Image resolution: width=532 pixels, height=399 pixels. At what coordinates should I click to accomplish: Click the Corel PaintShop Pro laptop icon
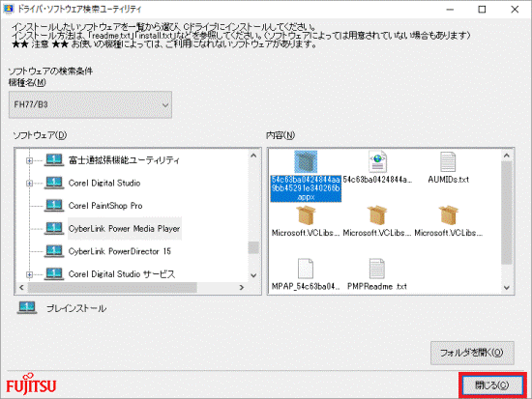click(x=54, y=206)
